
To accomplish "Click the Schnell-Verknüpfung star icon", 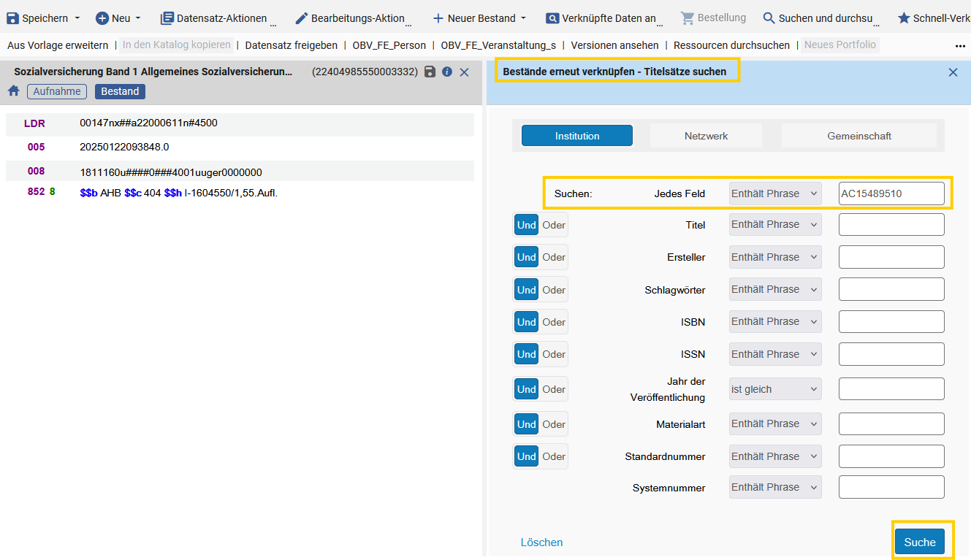I will [904, 18].
